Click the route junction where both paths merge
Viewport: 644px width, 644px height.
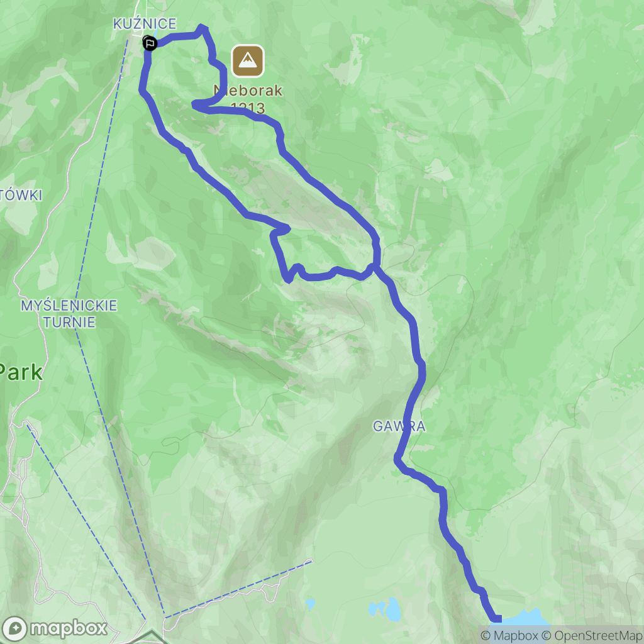pyautogui.click(x=375, y=267)
